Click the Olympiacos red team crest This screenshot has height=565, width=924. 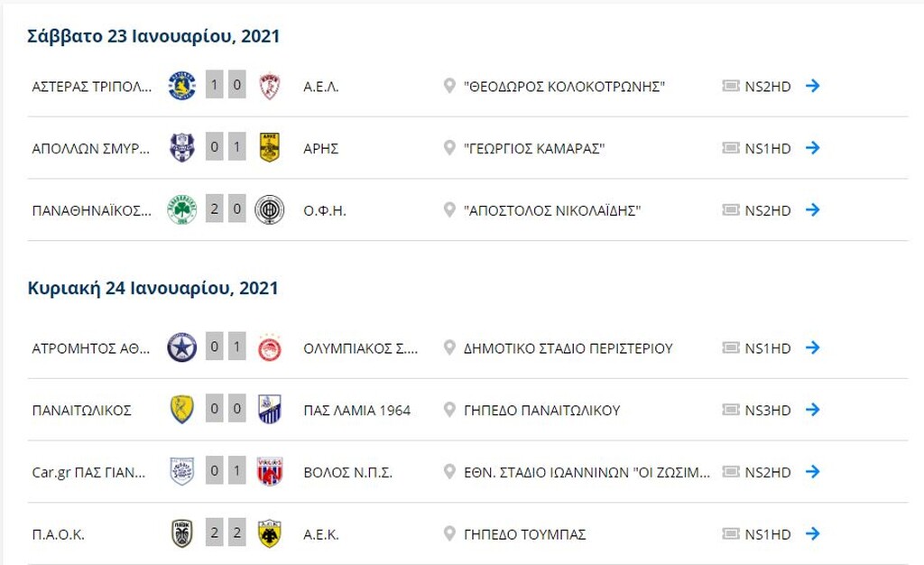click(x=269, y=348)
